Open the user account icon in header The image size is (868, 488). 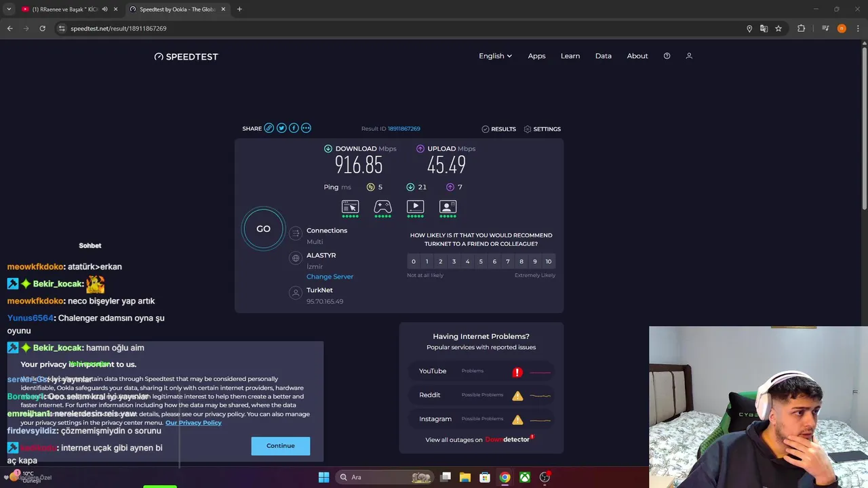click(x=689, y=56)
